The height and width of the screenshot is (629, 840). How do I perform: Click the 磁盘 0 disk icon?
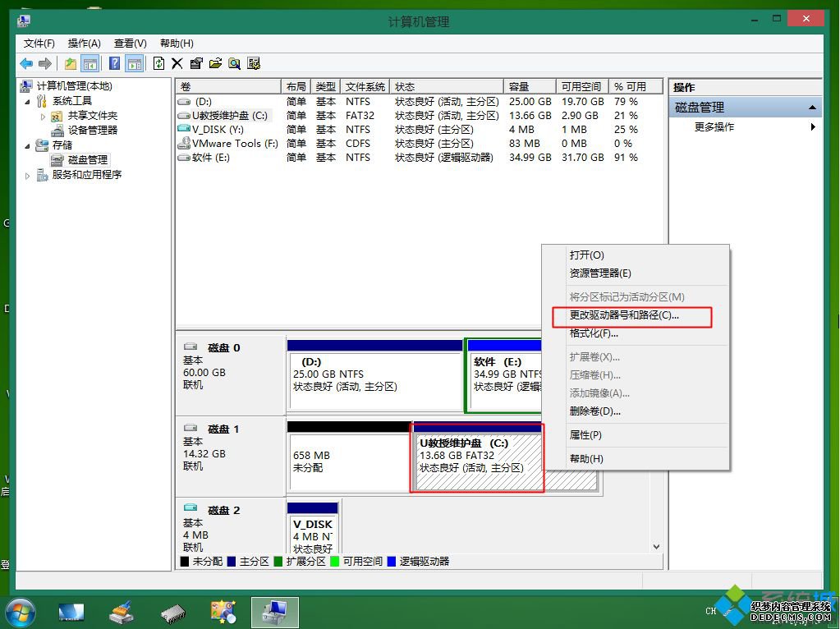[x=190, y=347]
